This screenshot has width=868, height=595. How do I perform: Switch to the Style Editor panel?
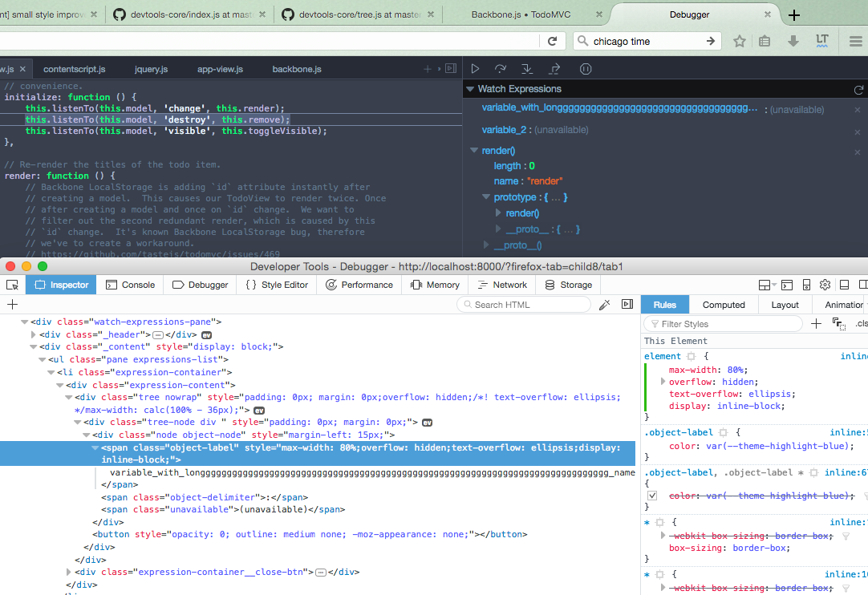coord(276,285)
